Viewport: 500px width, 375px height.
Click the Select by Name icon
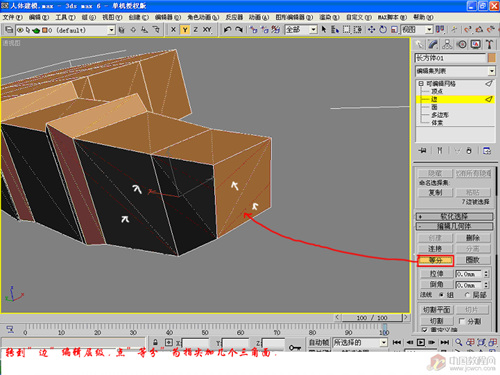pos(335,30)
